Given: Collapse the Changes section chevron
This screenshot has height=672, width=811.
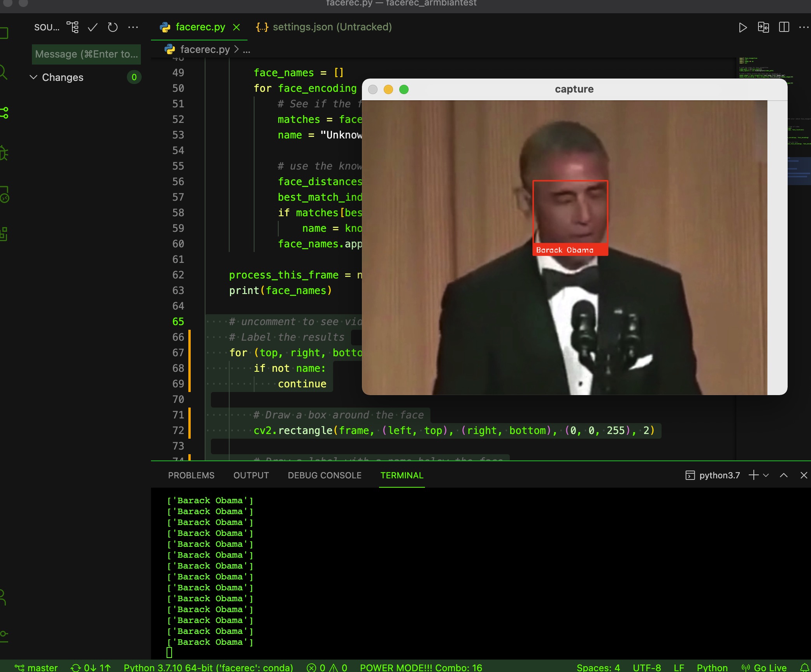Looking at the screenshot, I should pos(33,77).
